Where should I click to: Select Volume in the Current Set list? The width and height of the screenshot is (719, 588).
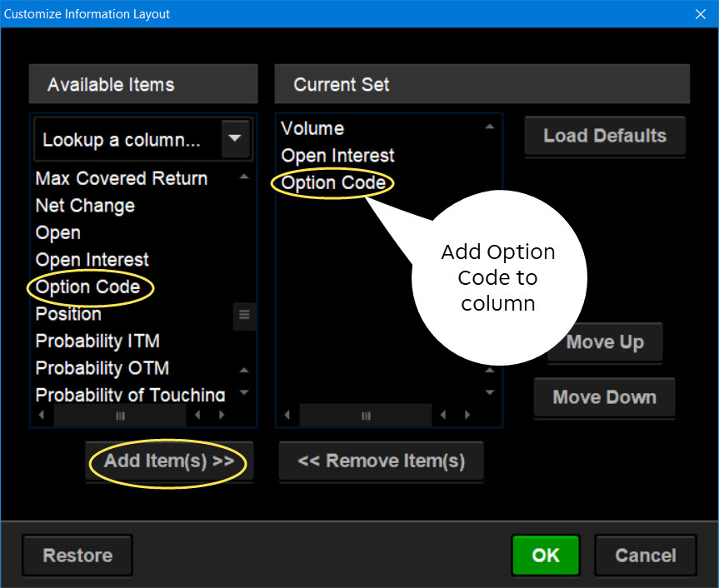coord(312,128)
